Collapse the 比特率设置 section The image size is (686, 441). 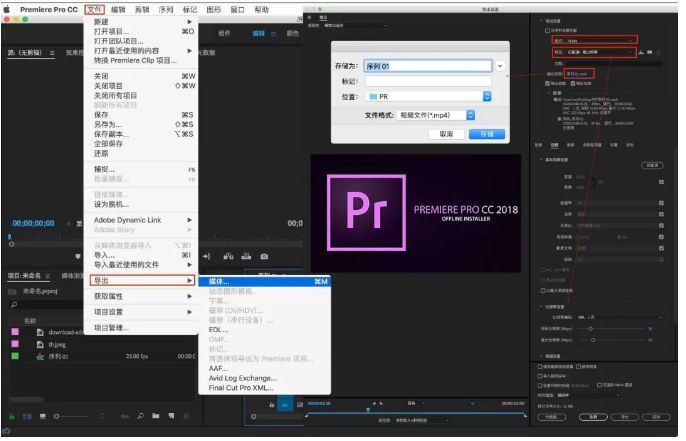[x=541, y=307]
